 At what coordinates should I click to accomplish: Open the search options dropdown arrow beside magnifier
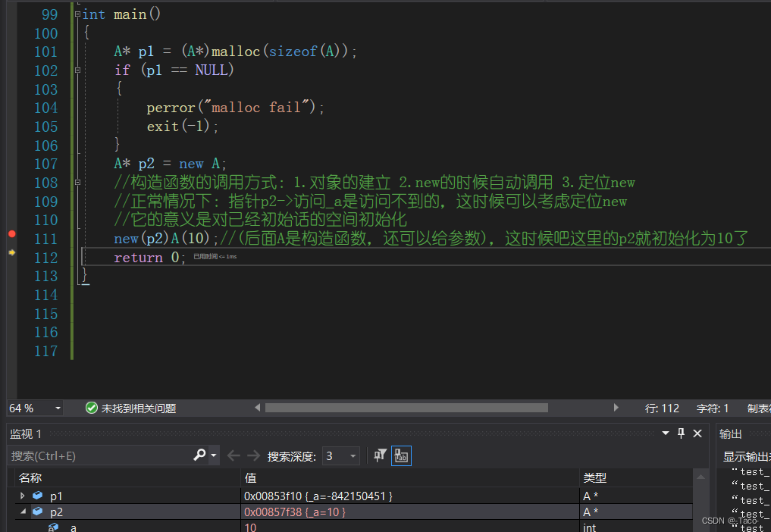pos(213,455)
